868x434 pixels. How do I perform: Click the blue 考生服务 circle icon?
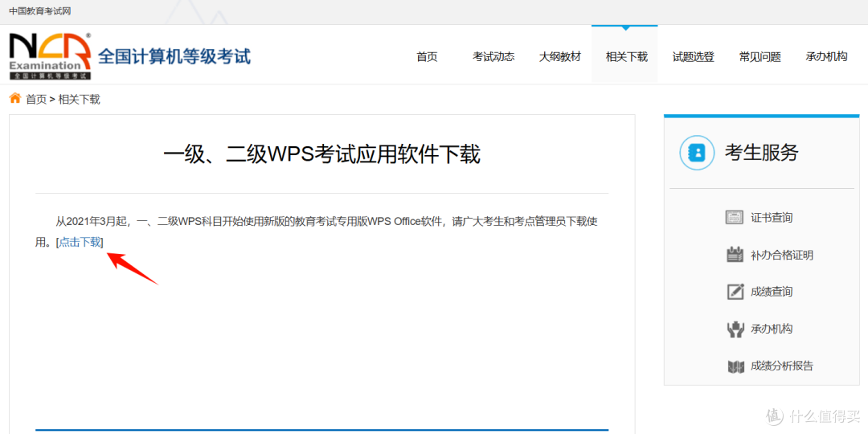[x=698, y=152]
